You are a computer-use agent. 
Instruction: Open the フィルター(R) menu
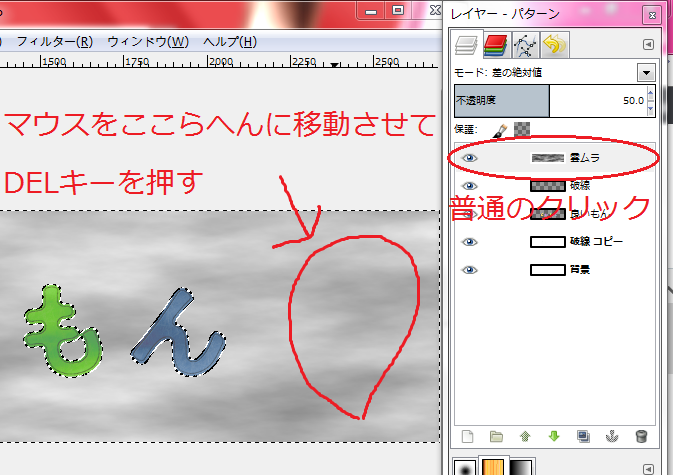[x=55, y=42]
